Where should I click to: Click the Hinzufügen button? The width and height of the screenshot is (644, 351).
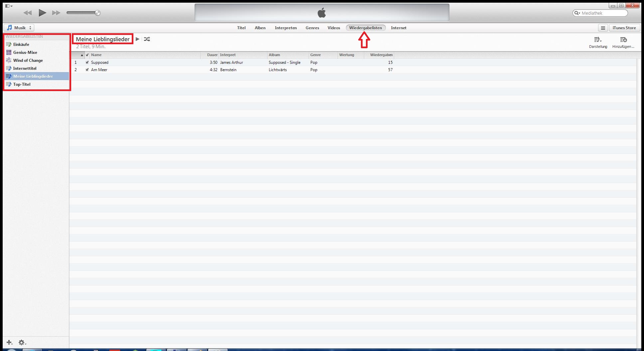tap(623, 43)
